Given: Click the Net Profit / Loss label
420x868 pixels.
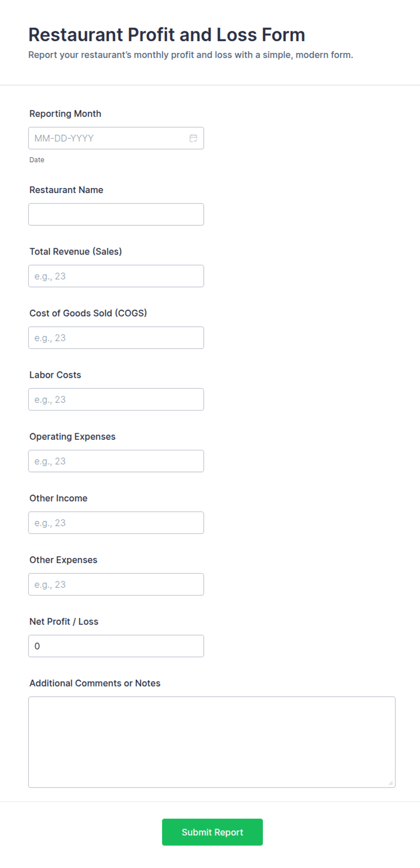Looking at the screenshot, I should [64, 622].
